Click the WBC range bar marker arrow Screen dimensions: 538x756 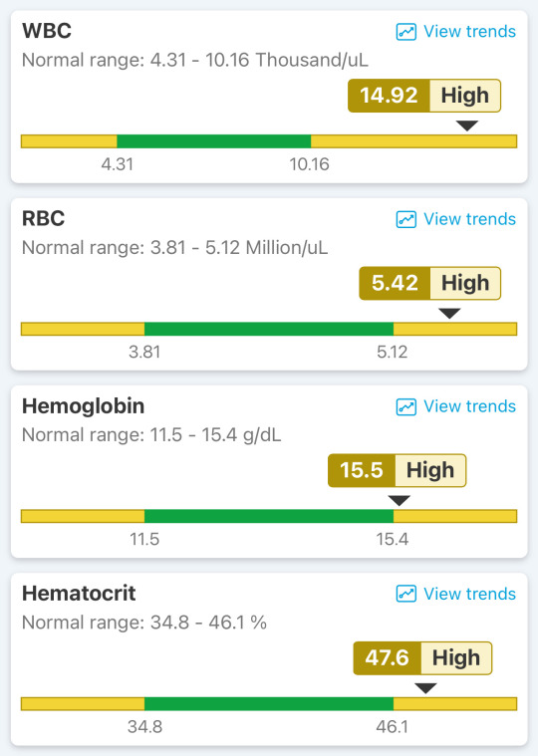pyautogui.click(x=467, y=126)
